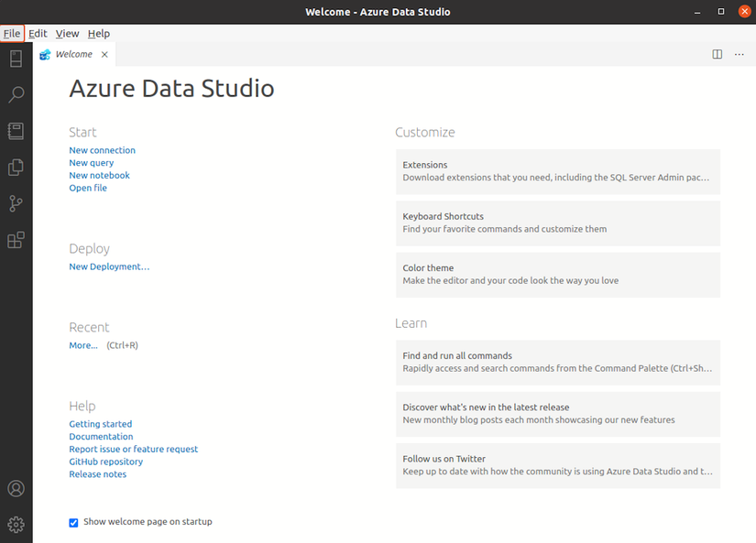Open the File menu
The image size is (756, 543).
click(12, 34)
